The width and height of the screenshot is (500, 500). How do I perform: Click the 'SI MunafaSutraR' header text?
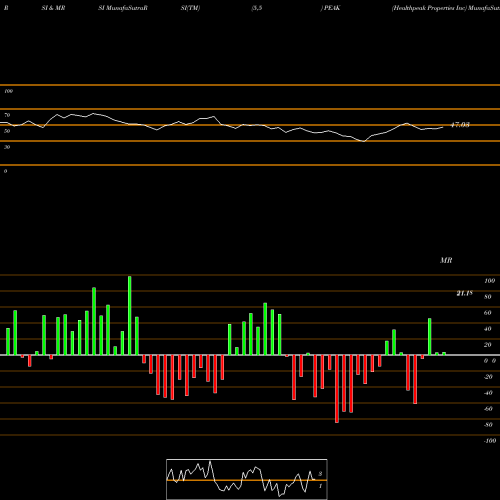[123, 8]
